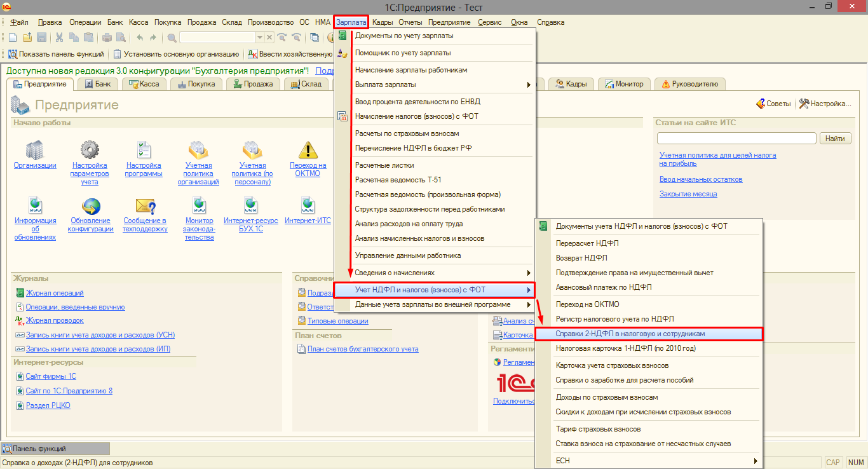Open the toolbar search field dropdown arrow
Viewport: 868px width, 469px height.
click(259, 37)
